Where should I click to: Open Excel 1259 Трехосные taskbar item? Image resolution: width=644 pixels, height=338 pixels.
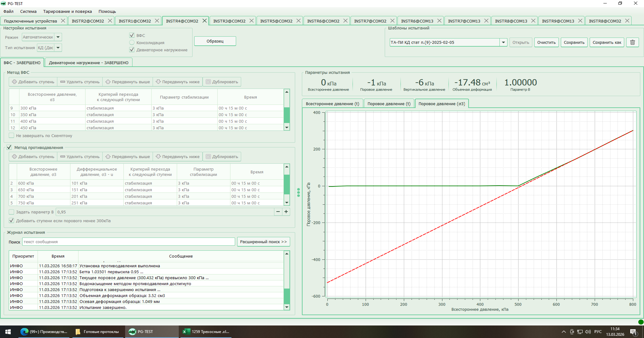pos(206,331)
